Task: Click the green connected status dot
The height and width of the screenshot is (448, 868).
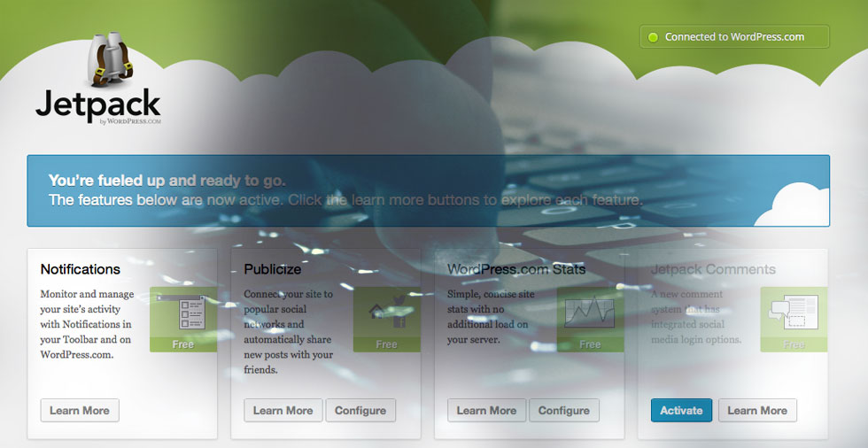Action: click(x=654, y=37)
